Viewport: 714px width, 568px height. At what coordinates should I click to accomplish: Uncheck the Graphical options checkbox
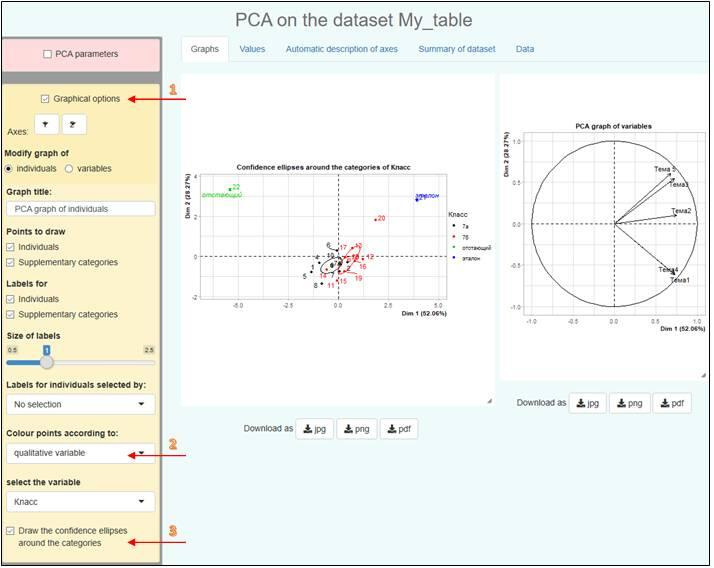46,99
